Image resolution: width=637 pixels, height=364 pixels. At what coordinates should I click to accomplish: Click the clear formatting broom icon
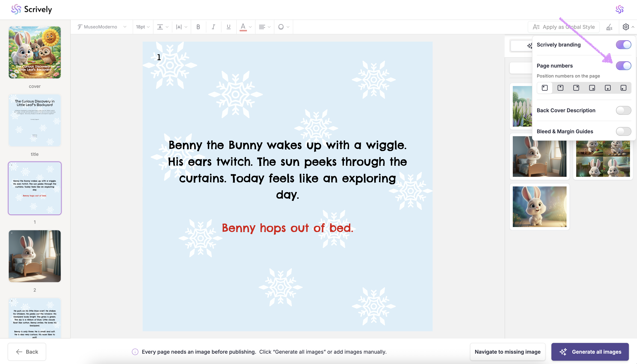click(609, 27)
